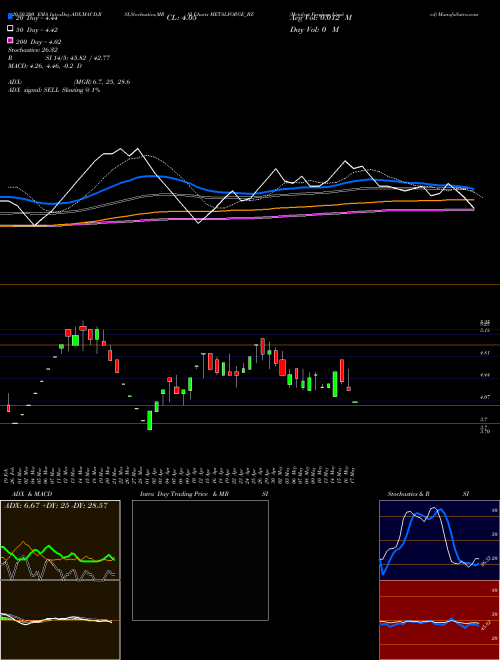Click the 'Intra Day Trading Price & MRSI' title
The image size is (500, 660).
pos(204,494)
